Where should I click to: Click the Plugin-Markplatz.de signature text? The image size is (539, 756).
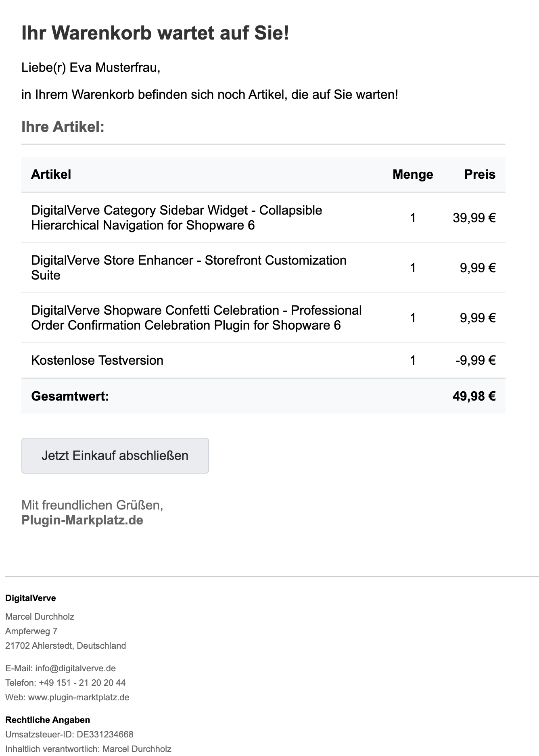tap(82, 520)
